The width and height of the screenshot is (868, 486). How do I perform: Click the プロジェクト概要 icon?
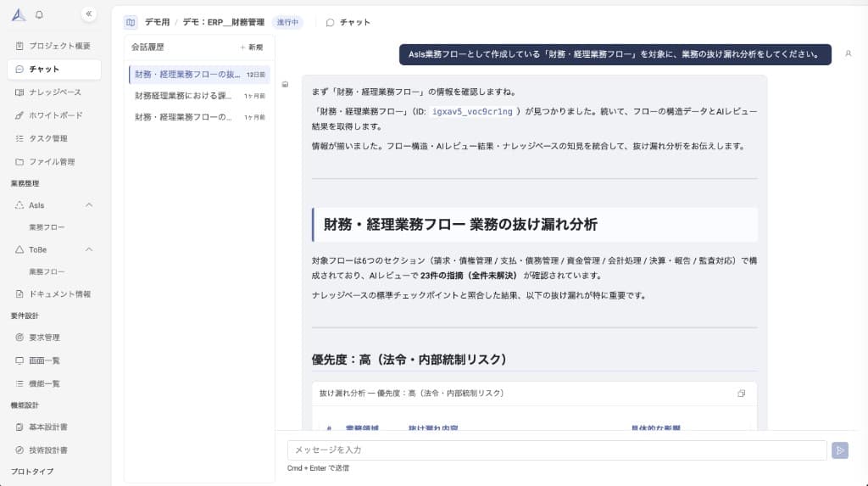coord(19,46)
